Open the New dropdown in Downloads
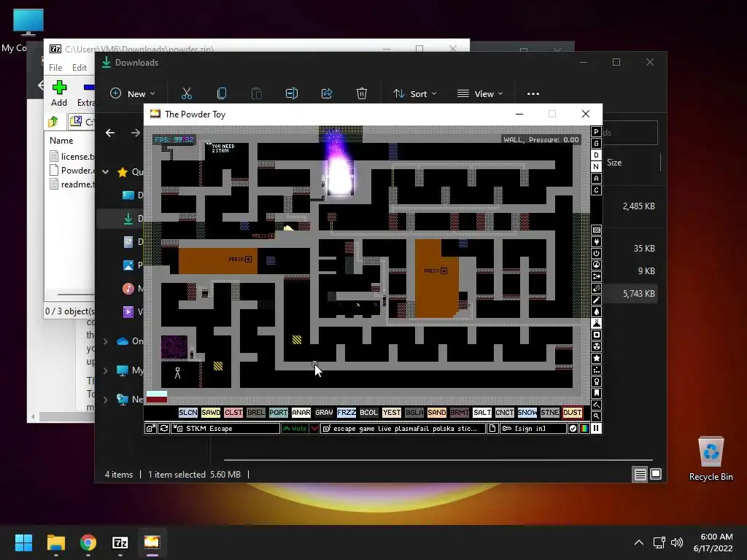 (x=133, y=94)
